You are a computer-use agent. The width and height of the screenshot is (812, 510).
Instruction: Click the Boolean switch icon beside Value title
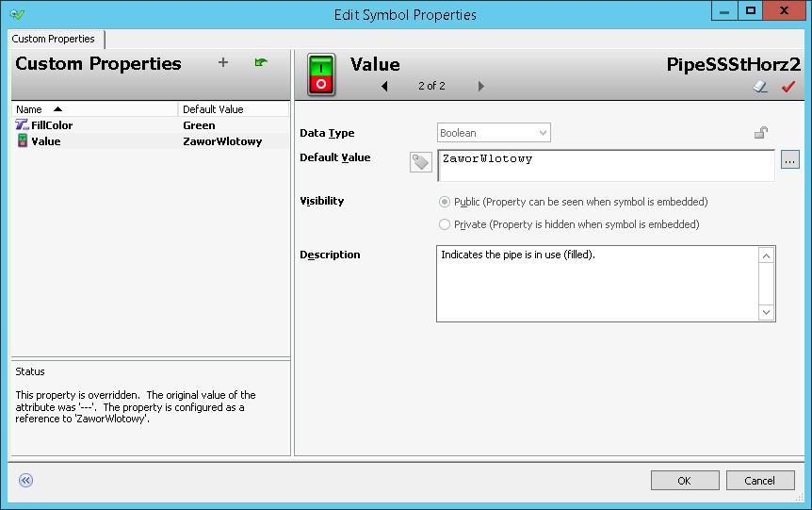tap(321, 75)
